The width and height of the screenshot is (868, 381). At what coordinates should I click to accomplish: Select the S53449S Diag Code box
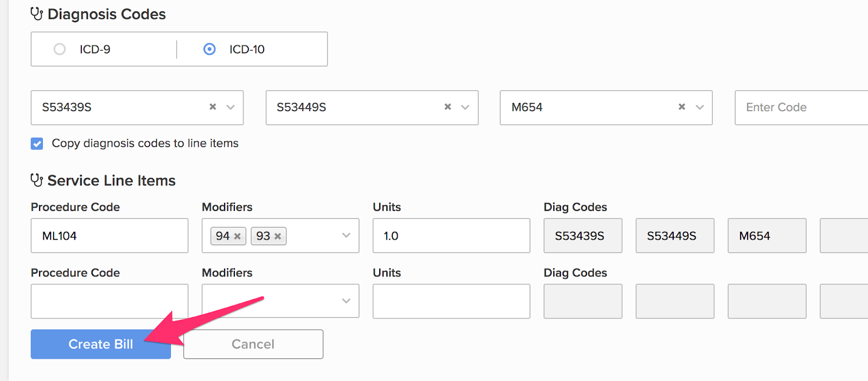(x=674, y=236)
